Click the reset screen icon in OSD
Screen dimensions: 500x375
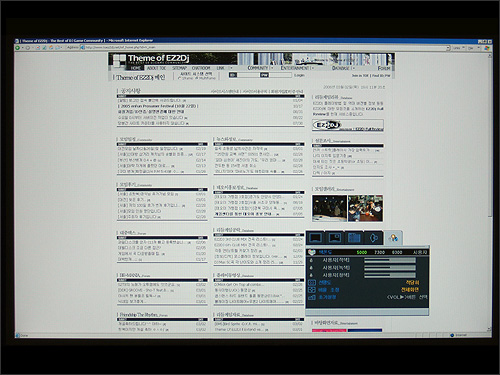point(312,297)
